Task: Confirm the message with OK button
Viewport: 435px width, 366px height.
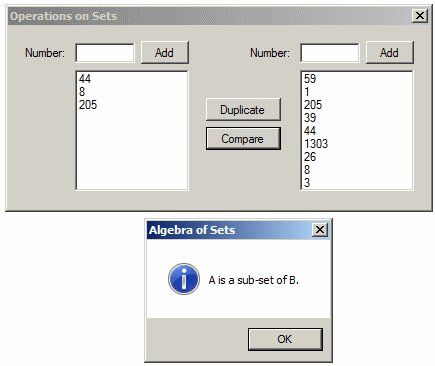Action: click(x=285, y=339)
